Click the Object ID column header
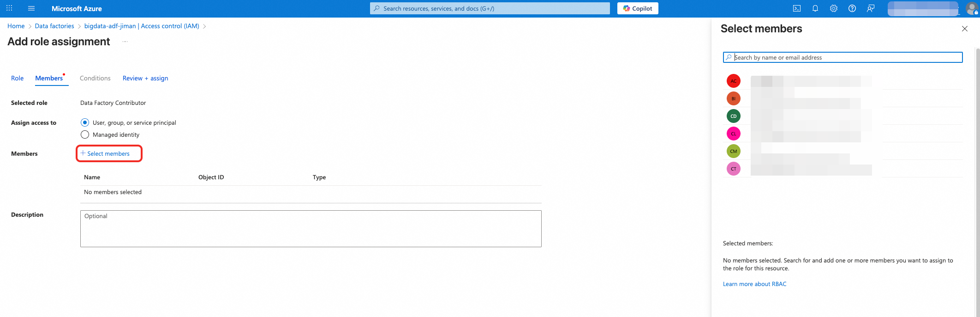Viewport: 980px width, 317px height. click(x=211, y=177)
